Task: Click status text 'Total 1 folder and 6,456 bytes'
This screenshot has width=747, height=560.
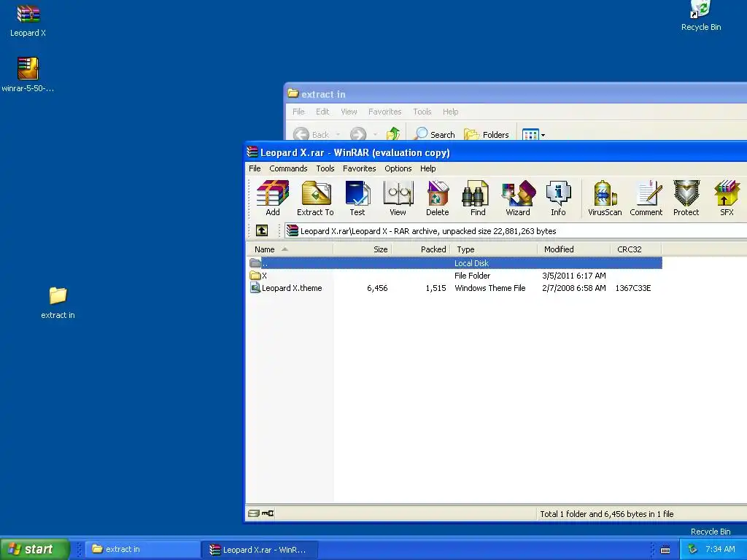Action: coord(606,514)
